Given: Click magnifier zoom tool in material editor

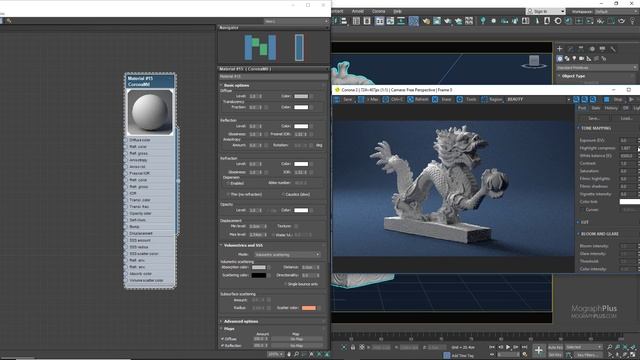Looking at the screenshot, I should (296, 354).
